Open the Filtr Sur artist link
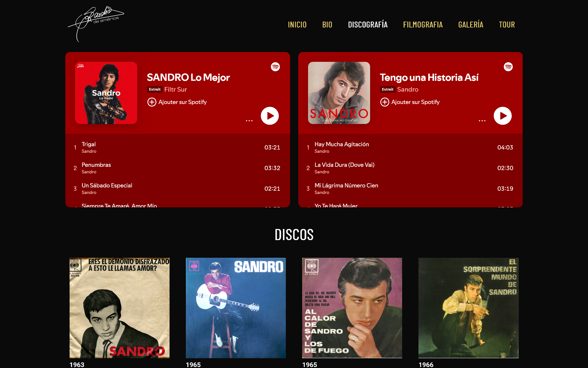The image size is (588, 368). [x=175, y=89]
